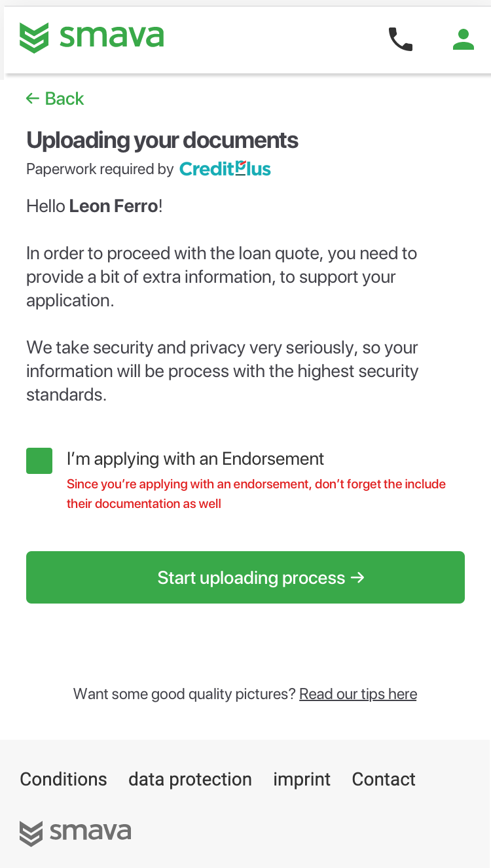Open the Conditions footer link
The width and height of the screenshot is (491, 868).
tap(64, 779)
